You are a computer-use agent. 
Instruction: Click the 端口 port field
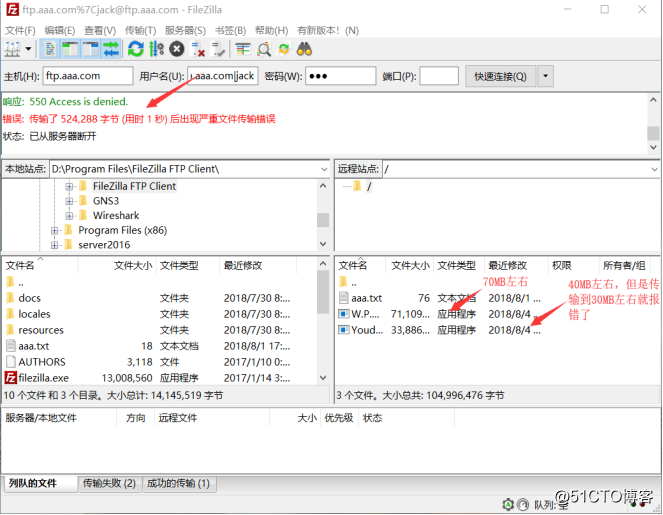click(x=439, y=76)
